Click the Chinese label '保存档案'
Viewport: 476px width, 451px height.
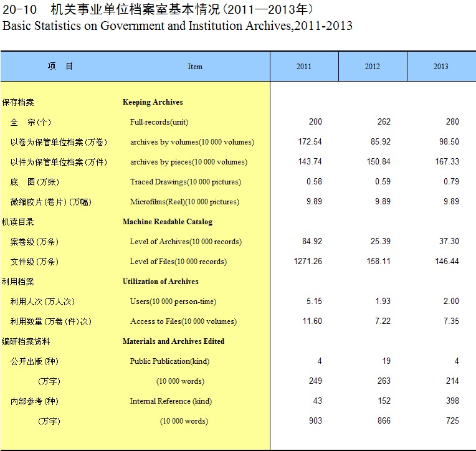click(18, 102)
